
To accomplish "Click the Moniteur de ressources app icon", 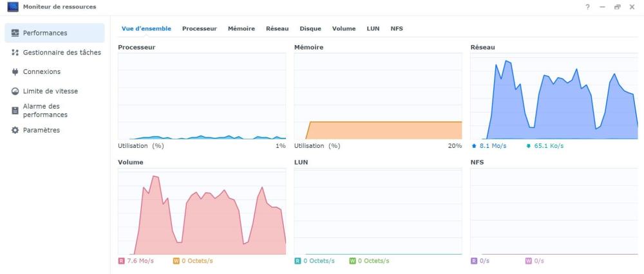I will [x=13, y=7].
